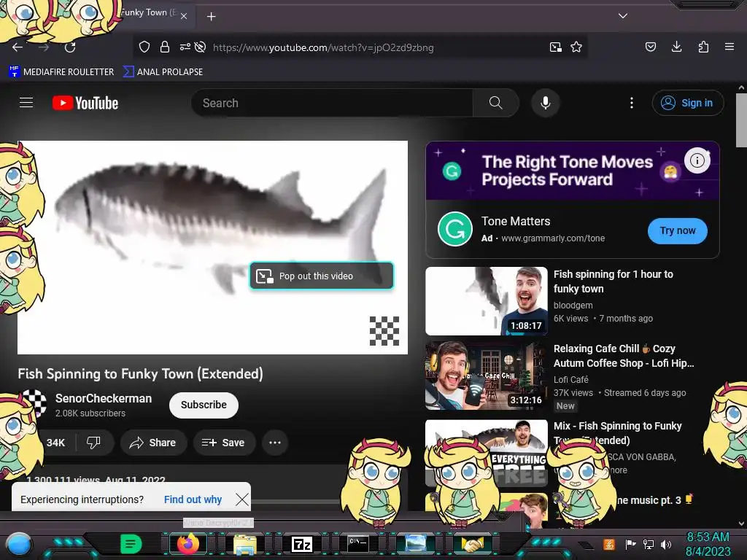Open the Pocket save icon
The image size is (747, 560).
[x=650, y=47]
